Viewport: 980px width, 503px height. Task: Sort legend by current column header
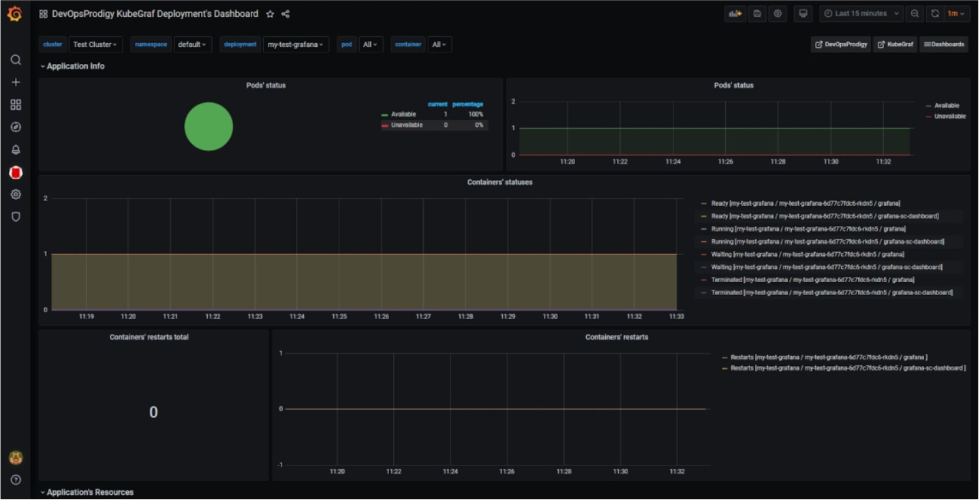pos(438,104)
